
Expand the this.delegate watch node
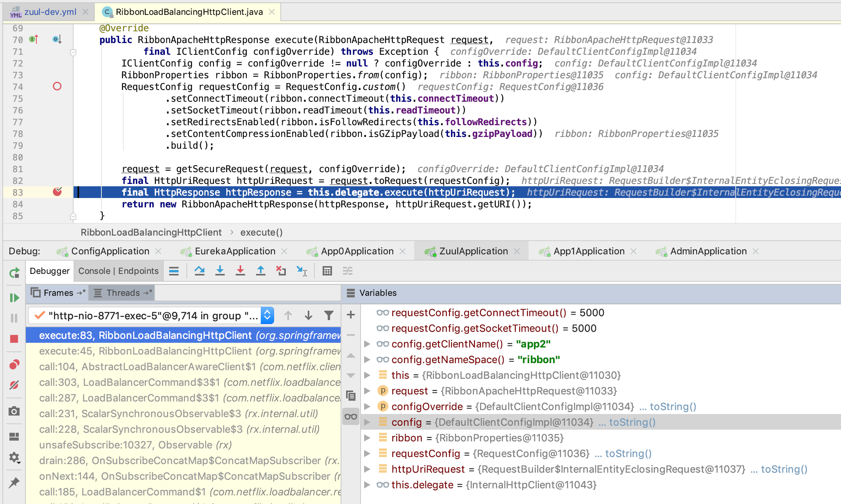[367, 485]
